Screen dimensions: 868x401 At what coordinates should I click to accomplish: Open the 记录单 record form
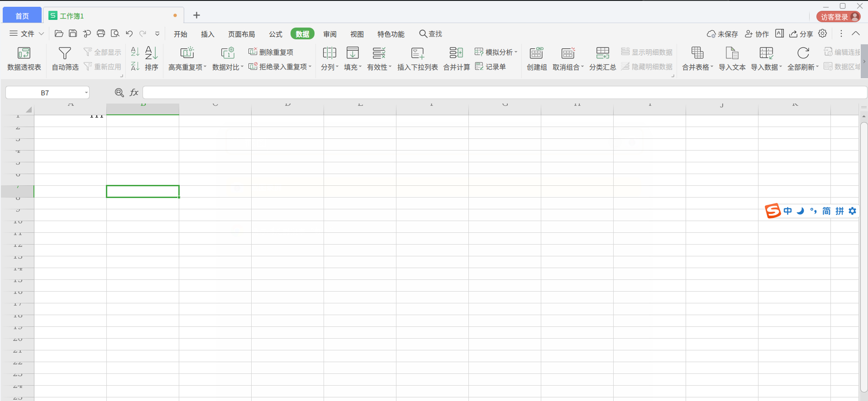(x=491, y=66)
